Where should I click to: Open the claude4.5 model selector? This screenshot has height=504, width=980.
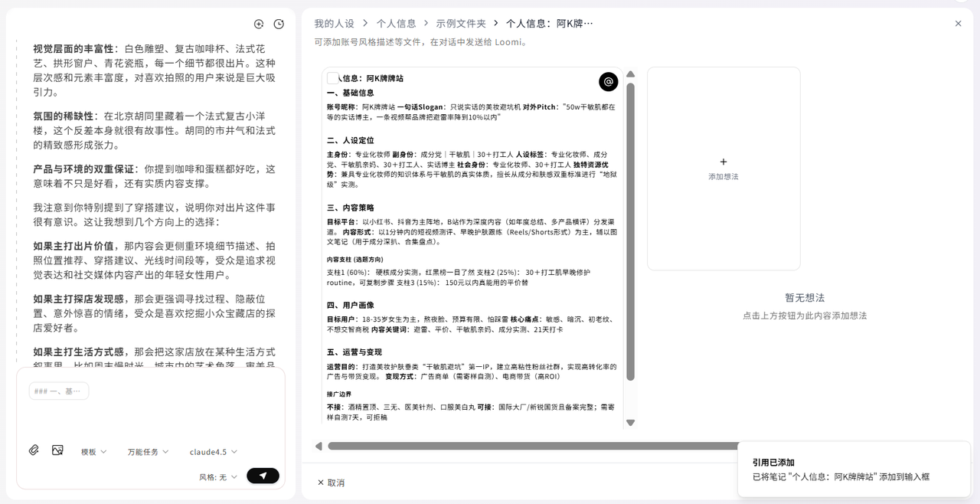213,452
